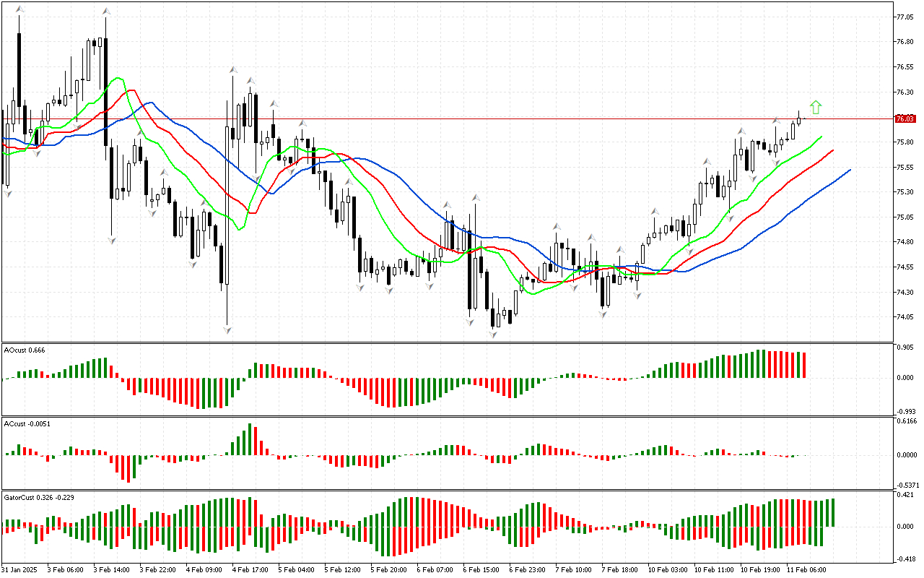
Task: Click the 75.80 price axis label
Action: coord(905,142)
